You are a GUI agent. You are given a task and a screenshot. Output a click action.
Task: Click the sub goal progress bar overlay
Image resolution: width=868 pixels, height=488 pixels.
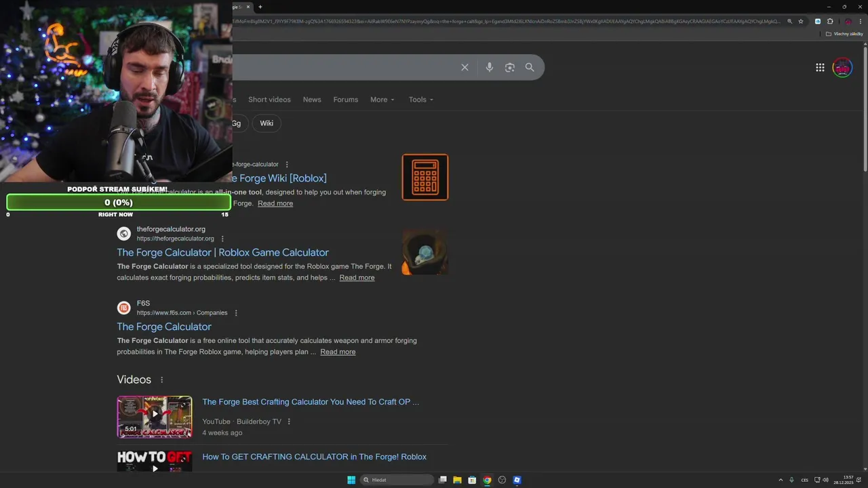[119, 202]
